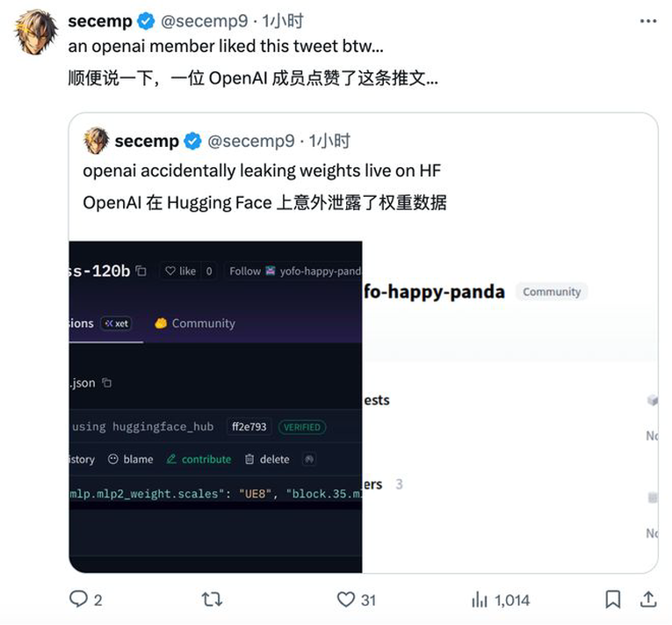Open the reply comment icon
The width and height of the screenshot is (672, 625).
coord(78,599)
